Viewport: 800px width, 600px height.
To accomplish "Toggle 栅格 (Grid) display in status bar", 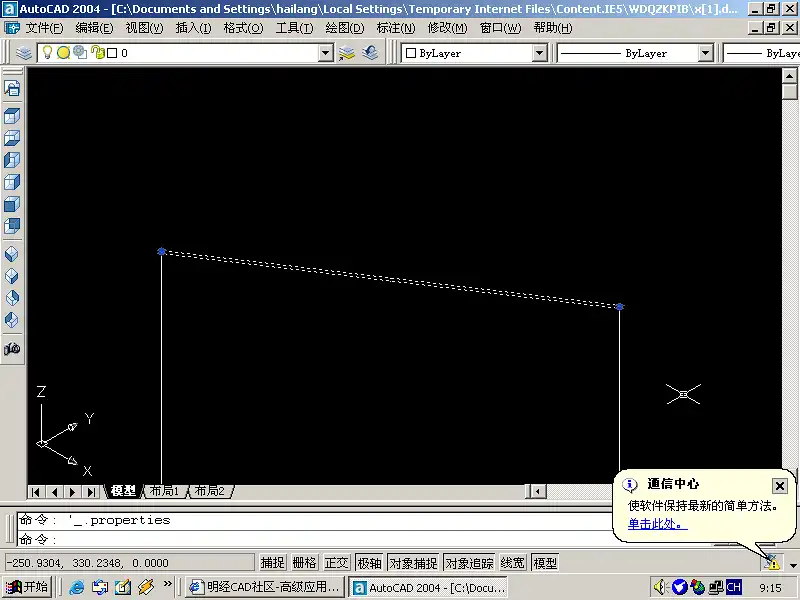I will point(304,563).
